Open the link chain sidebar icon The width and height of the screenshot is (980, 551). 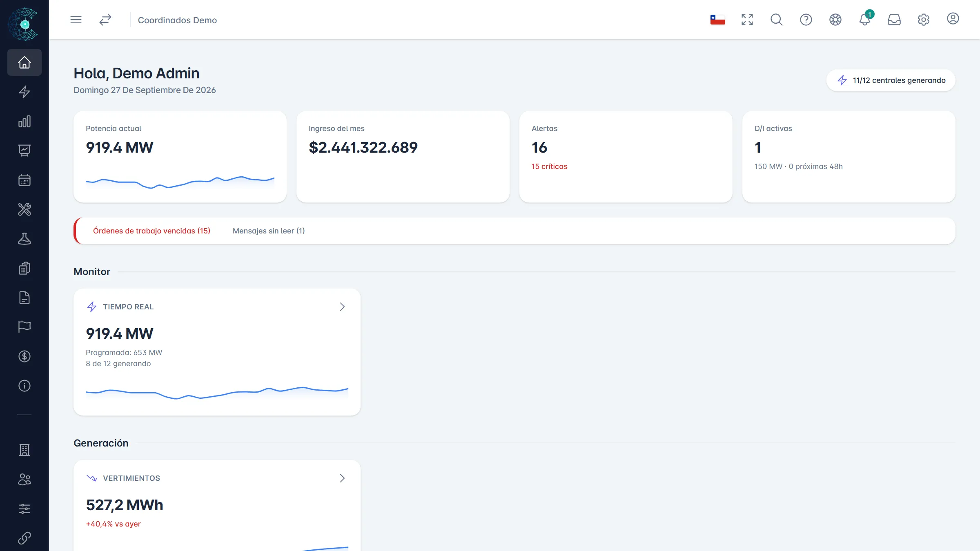(24, 538)
